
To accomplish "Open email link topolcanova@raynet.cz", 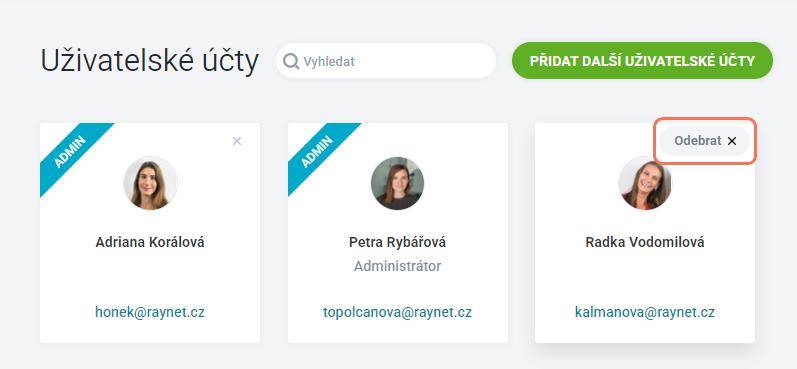I will [397, 312].
